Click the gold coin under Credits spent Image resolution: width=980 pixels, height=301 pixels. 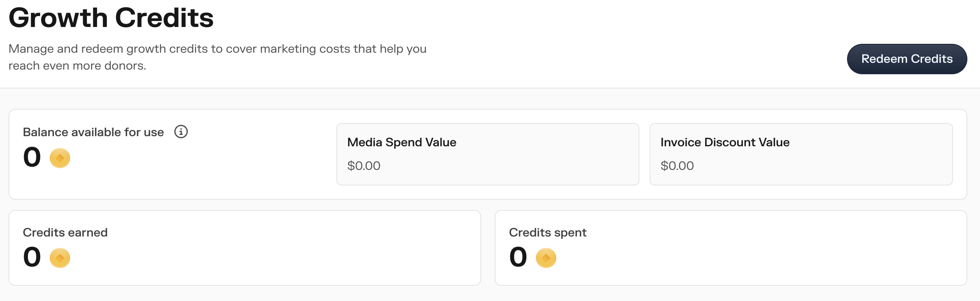click(x=546, y=258)
